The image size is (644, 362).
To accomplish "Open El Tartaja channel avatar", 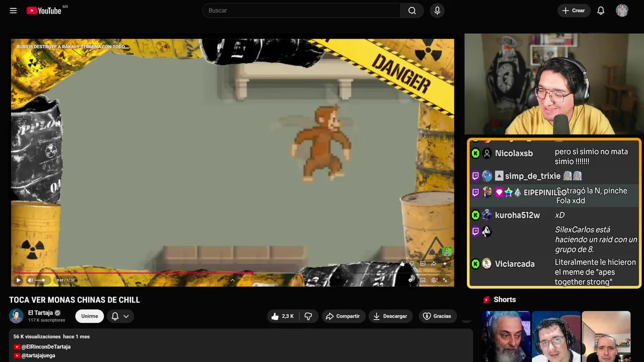I will (x=16, y=316).
